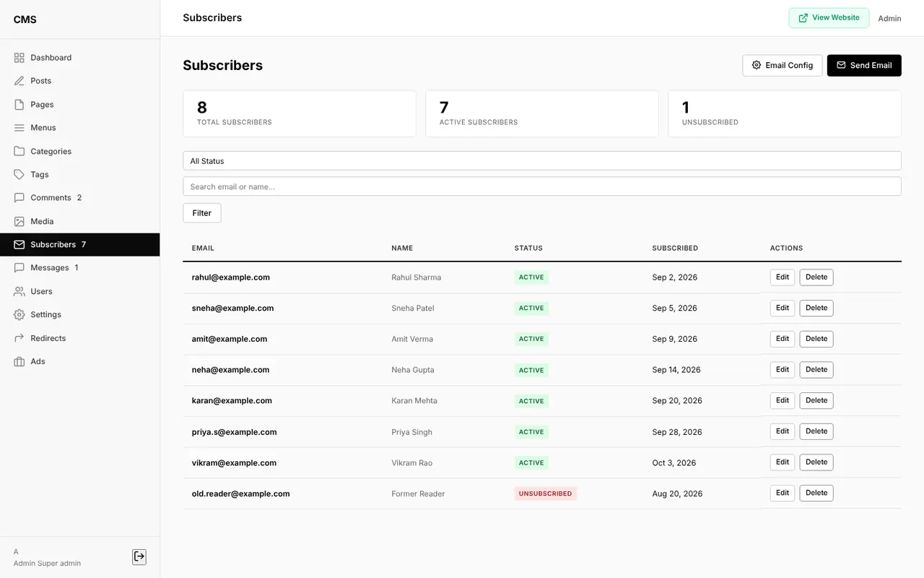Viewport: 924px width, 578px height.
Task: Click the Send Email button
Action: [864, 65]
